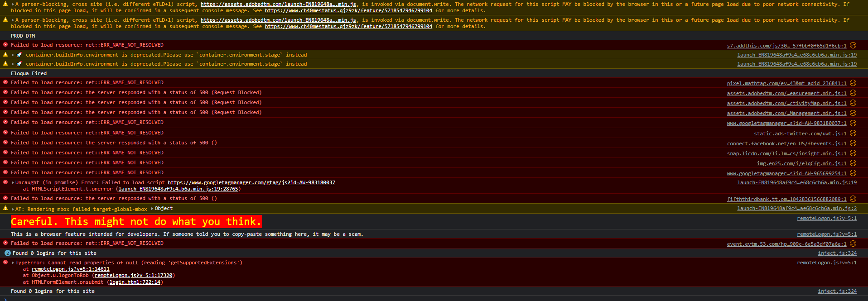Open img.en25.com/i/elqCfg.min.js:1 link
Image resolution: width=868 pixels, height=301 pixels.
[801, 163]
